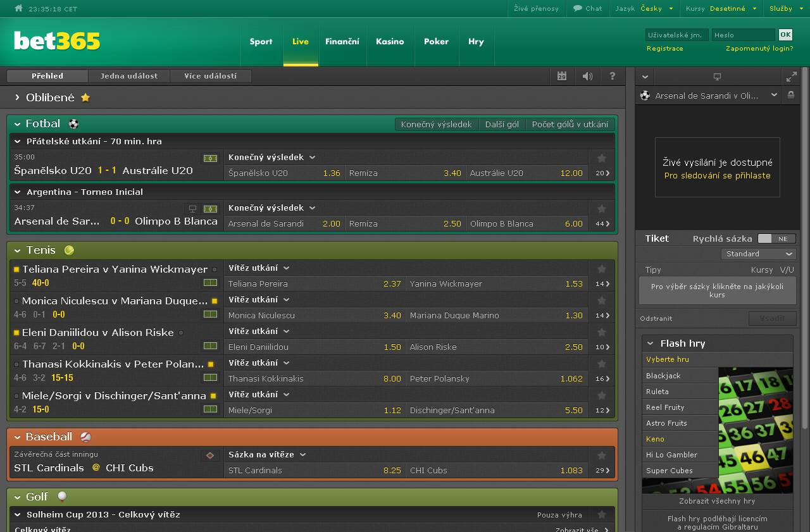The height and width of the screenshot is (532, 810).
Task: Favorite the Teliana Pereira match star
Action: pyautogui.click(x=602, y=268)
